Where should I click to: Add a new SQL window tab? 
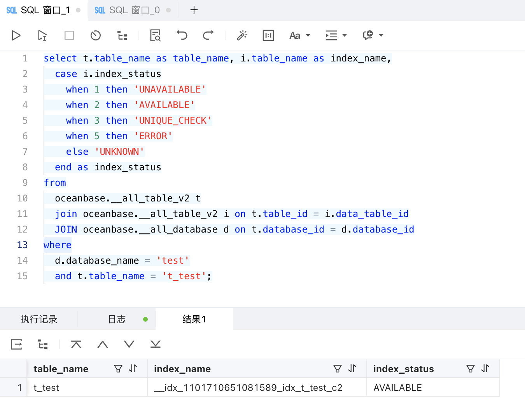tap(194, 10)
